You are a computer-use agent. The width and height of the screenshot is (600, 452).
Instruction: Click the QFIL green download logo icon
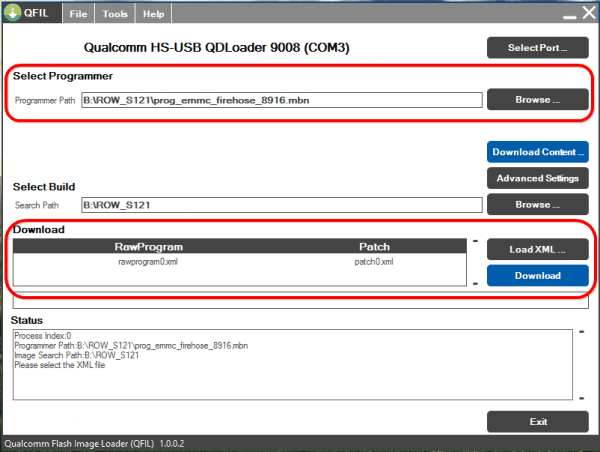(13, 13)
